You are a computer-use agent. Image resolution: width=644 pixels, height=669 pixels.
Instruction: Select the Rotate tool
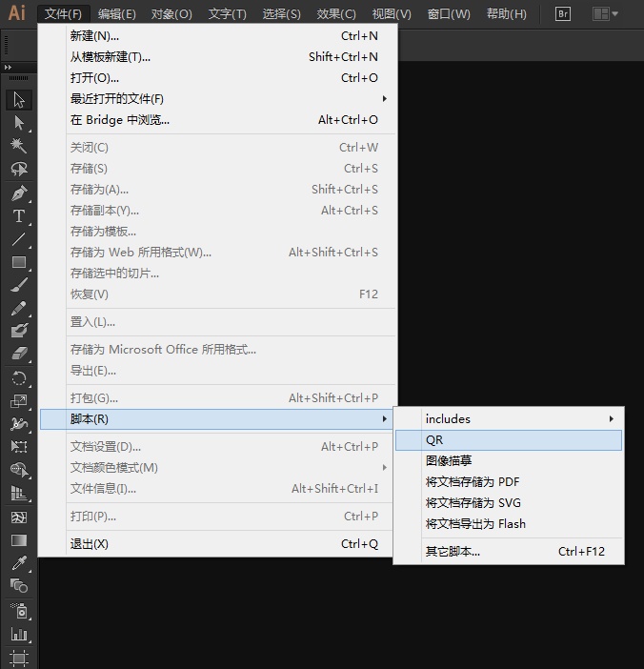[19, 378]
